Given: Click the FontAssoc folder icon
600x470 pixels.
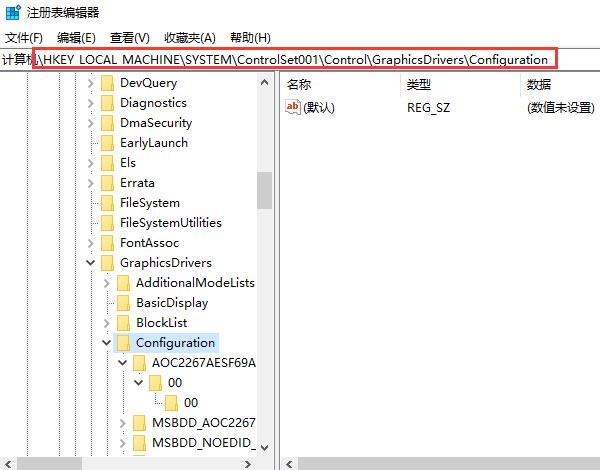Looking at the screenshot, I should point(108,243).
